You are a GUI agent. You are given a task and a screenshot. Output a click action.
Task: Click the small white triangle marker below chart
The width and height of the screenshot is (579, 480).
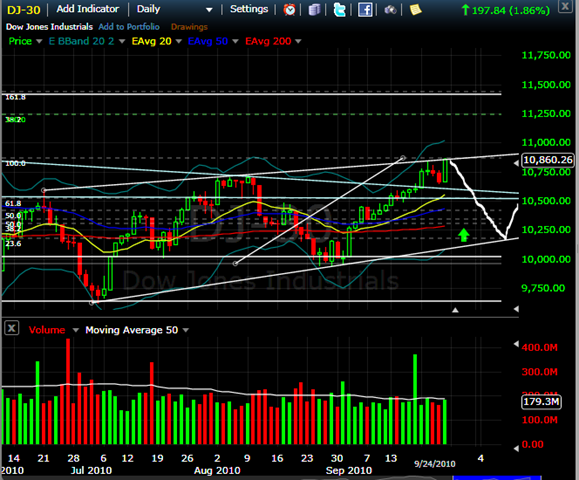455,310
